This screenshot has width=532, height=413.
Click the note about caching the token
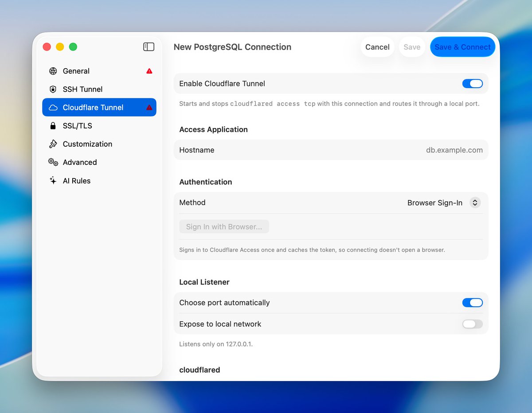tap(312, 250)
